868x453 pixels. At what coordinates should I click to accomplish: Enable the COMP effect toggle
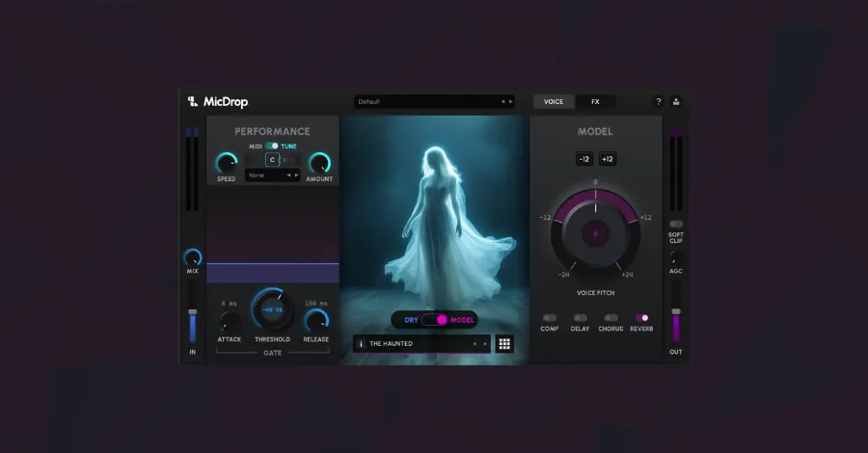pos(549,318)
